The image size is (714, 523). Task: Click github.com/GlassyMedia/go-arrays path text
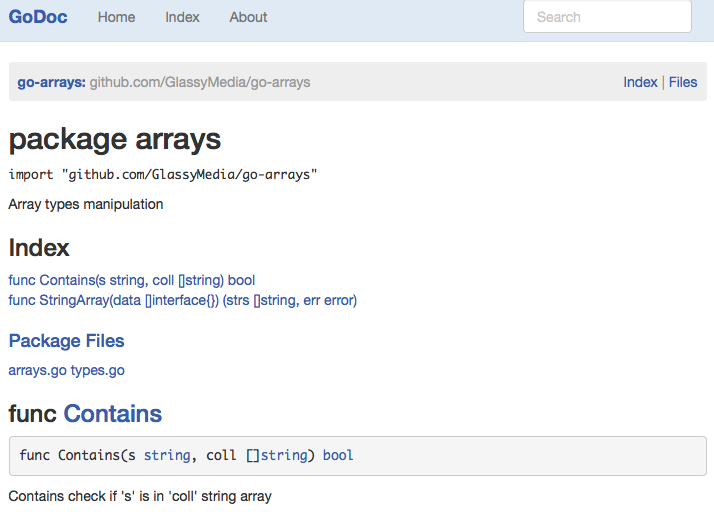click(x=200, y=82)
